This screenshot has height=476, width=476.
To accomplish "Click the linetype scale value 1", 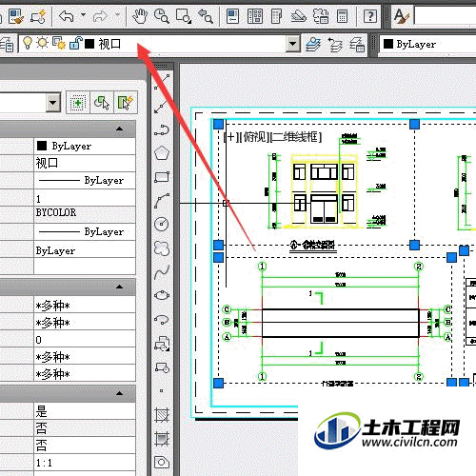I will pos(85,198).
